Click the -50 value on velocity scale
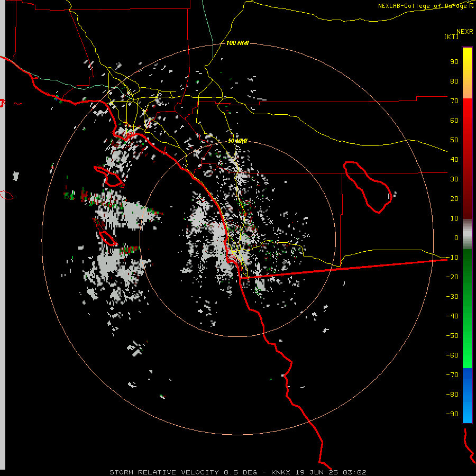The height and width of the screenshot is (476, 476). point(452,336)
